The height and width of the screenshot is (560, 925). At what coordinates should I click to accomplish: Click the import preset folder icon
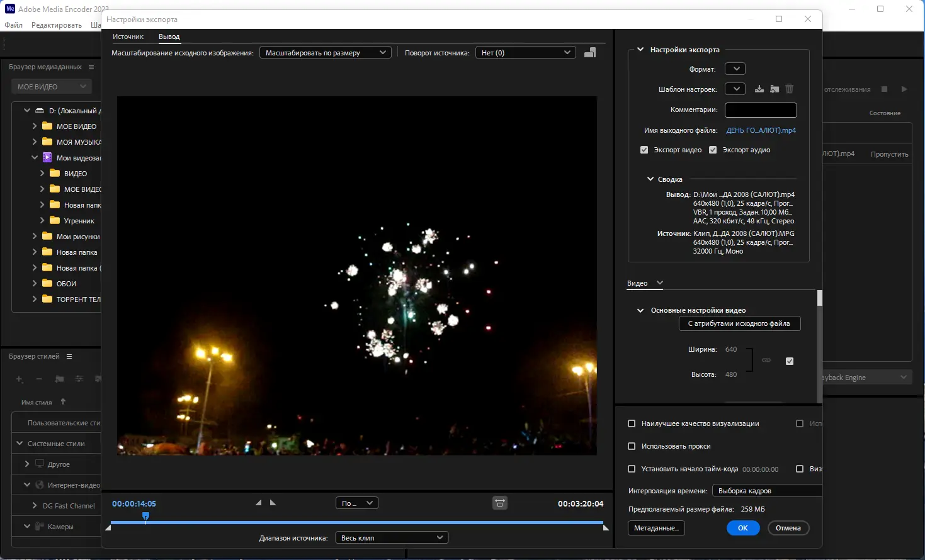coord(775,89)
